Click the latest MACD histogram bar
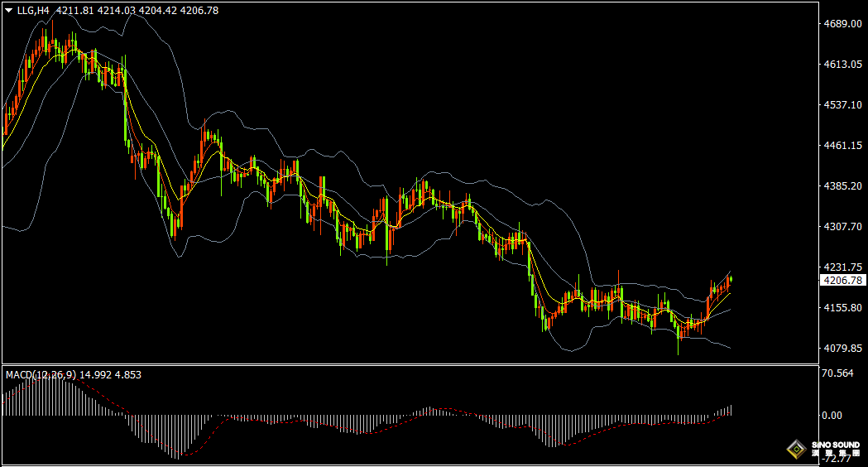The image size is (868, 467). point(731,411)
